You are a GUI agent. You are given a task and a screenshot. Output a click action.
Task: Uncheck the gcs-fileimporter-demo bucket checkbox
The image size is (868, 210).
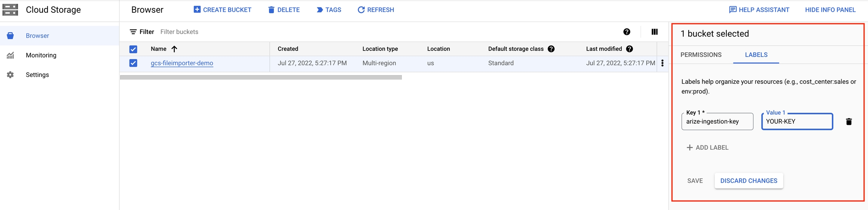pyautogui.click(x=133, y=63)
